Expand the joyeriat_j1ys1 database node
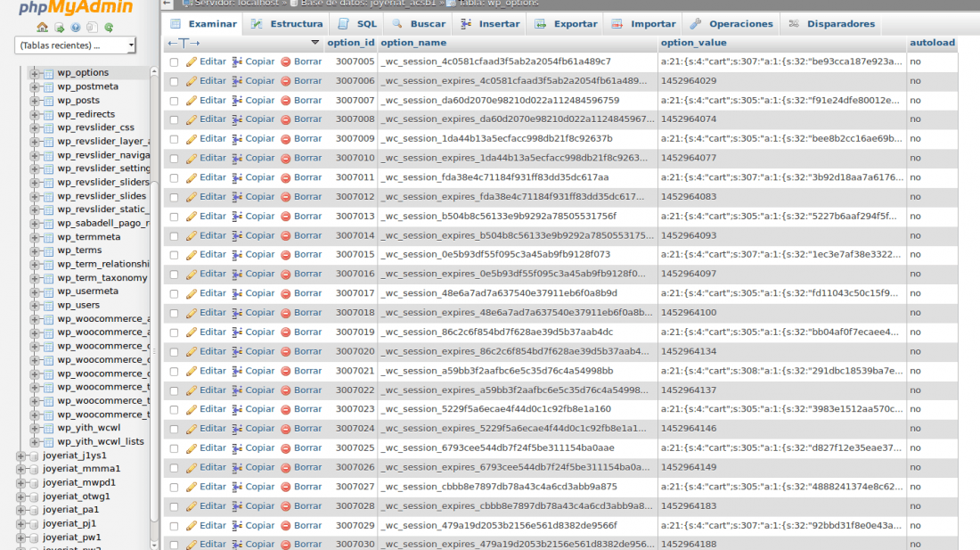This screenshot has height=550, width=980. click(20, 456)
